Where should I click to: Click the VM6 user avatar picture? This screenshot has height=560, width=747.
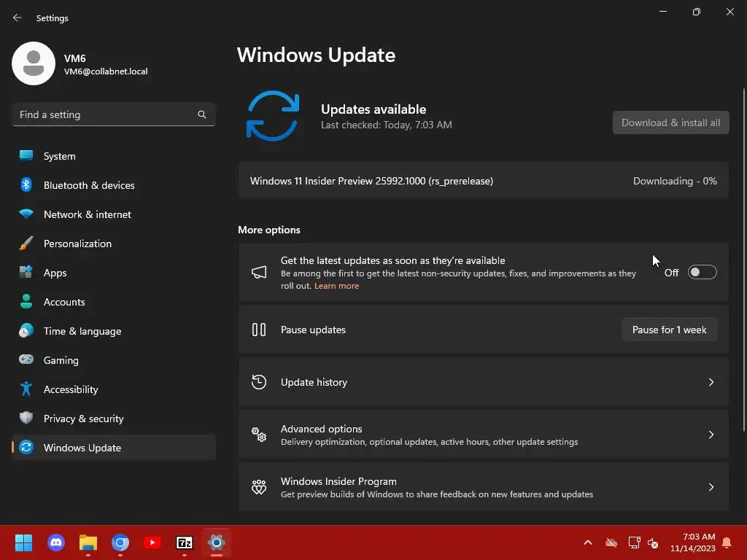tap(34, 63)
